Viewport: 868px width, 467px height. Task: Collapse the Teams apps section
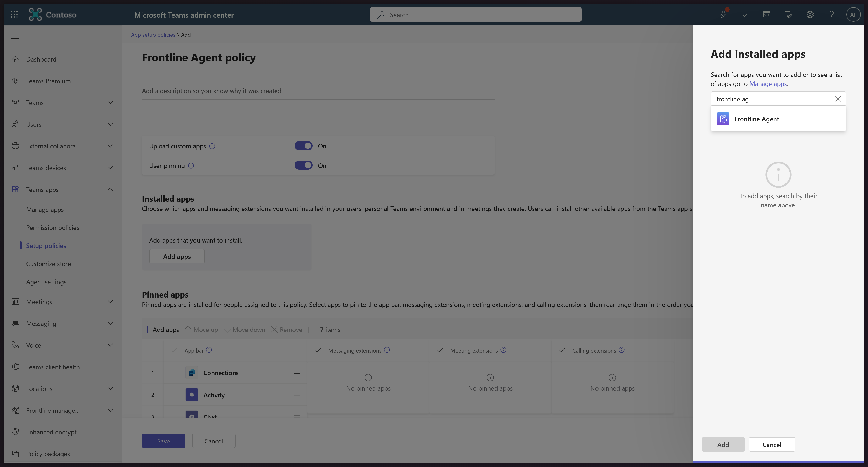coord(110,190)
